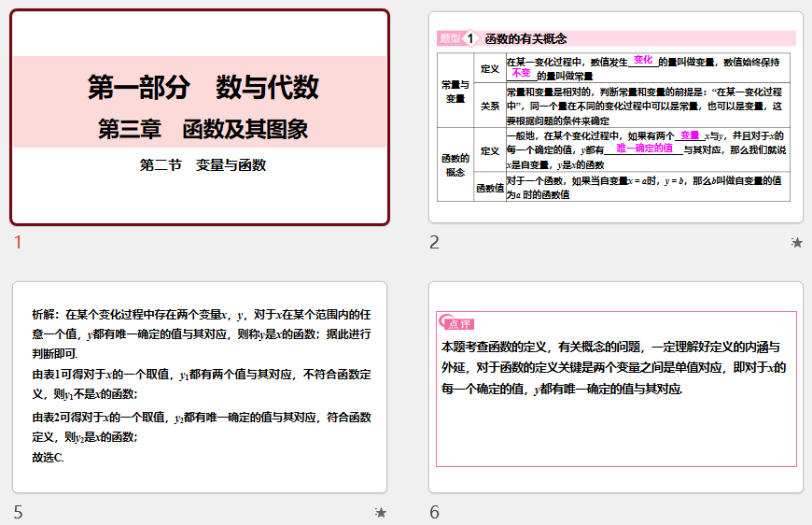Click slide number 1 label
Screen dimensions: 812x525
[18, 243]
